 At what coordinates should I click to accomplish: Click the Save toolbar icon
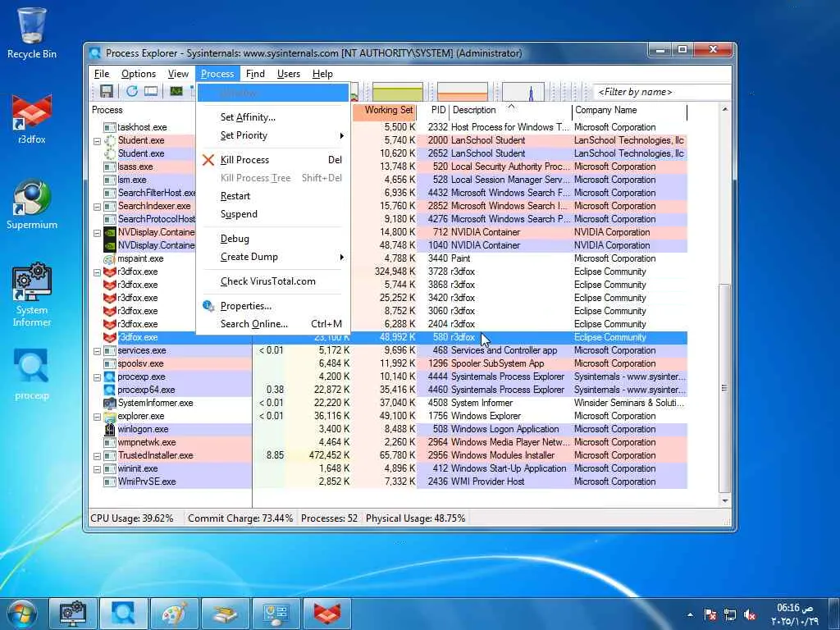107,91
